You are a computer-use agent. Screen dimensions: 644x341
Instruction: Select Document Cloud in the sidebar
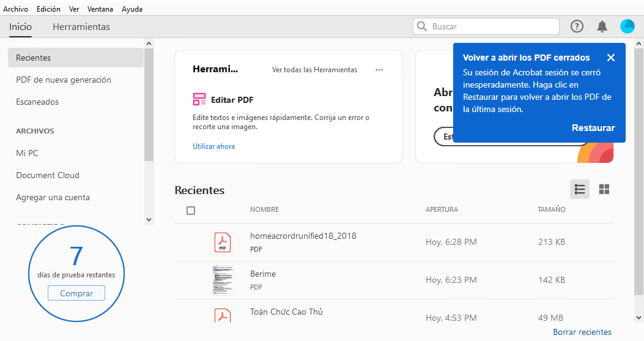[48, 175]
